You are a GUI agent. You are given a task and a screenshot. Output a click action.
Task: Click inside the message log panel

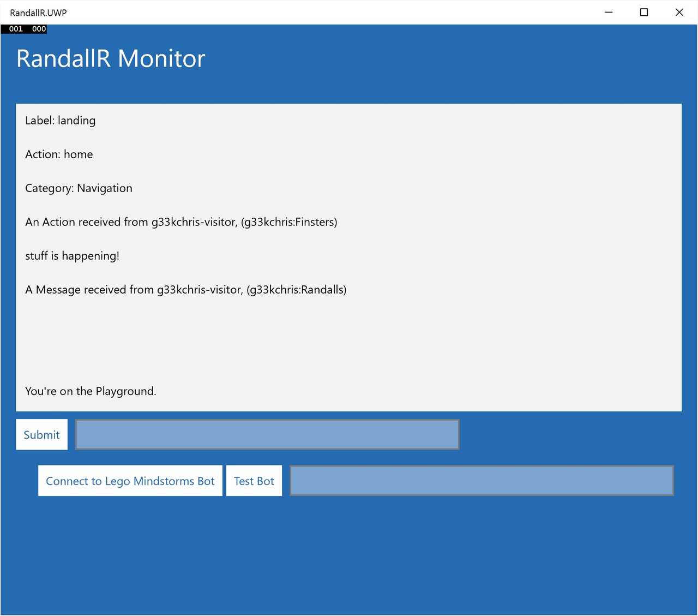tap(349, 338)
